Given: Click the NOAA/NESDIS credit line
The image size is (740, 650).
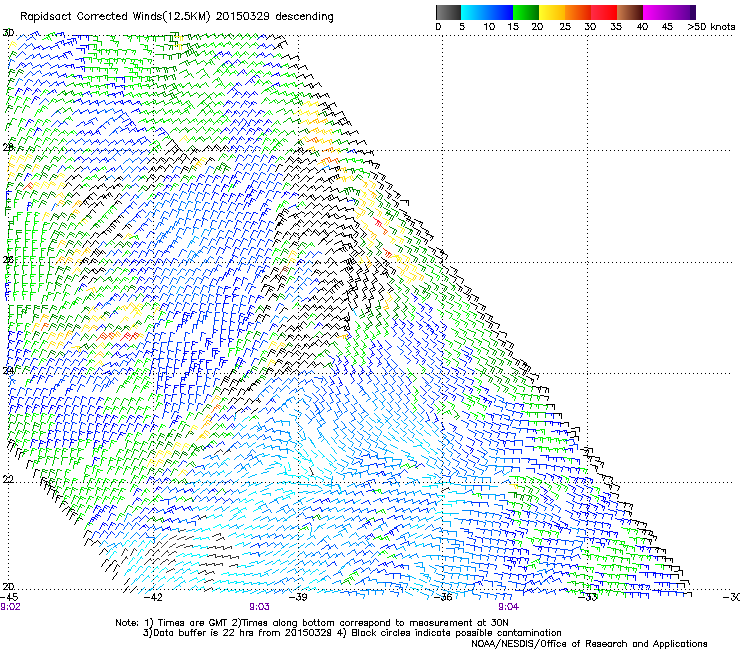Looking at the screenshot, I should coord(589,644).
